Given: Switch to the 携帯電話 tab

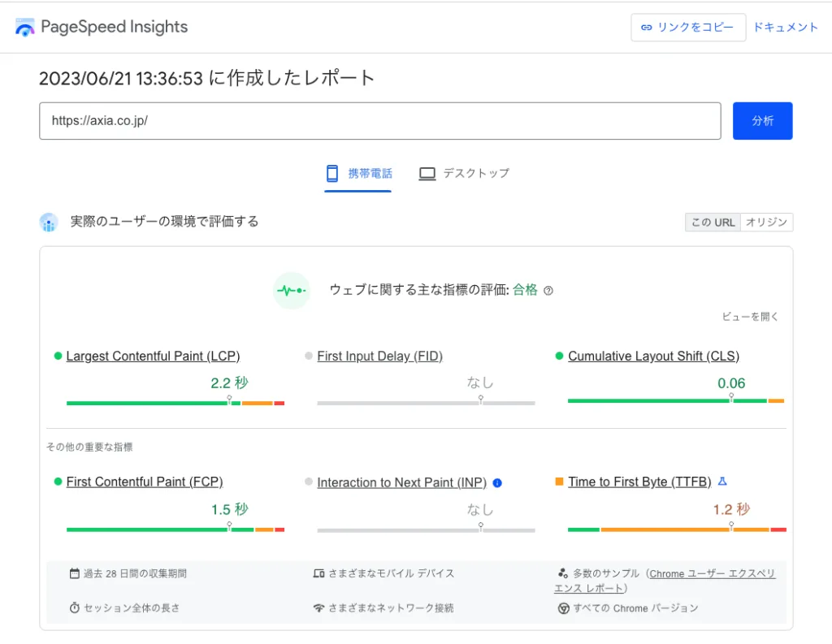Looking at the screenshot, I should pyautogui.click(x=358, y=174).
